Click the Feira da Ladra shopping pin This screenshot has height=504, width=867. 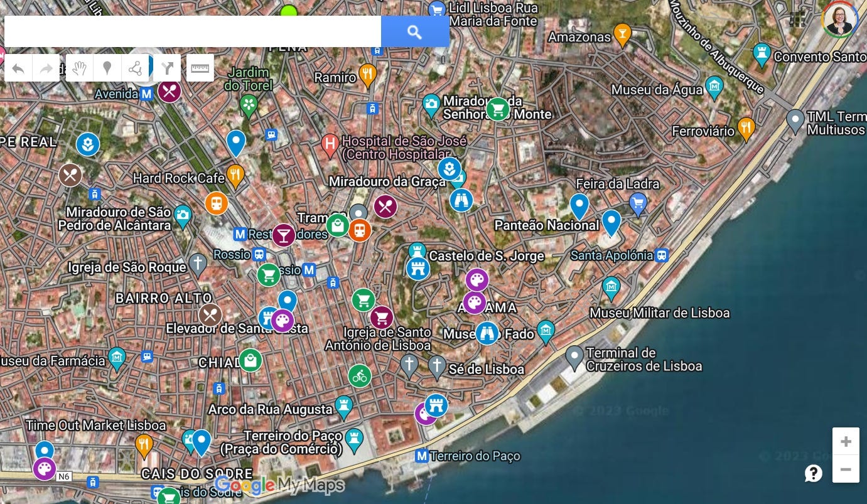pyautogui.click(x=638, y=204)
